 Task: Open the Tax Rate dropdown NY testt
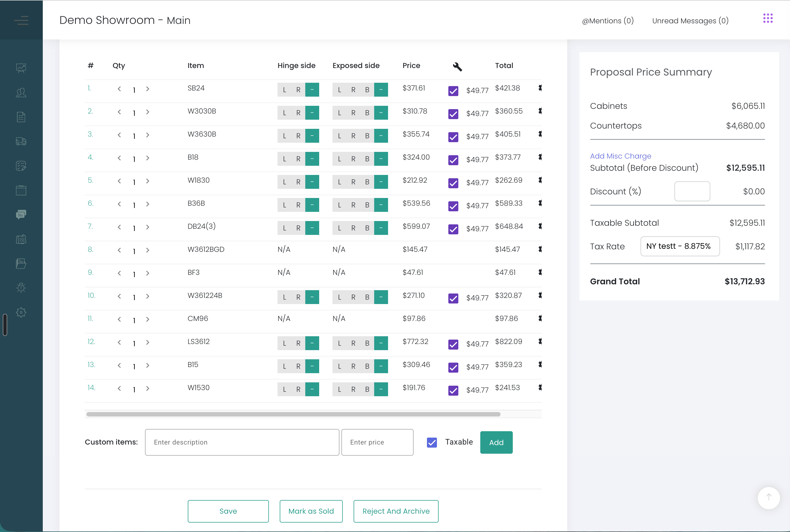pos(680,246)
